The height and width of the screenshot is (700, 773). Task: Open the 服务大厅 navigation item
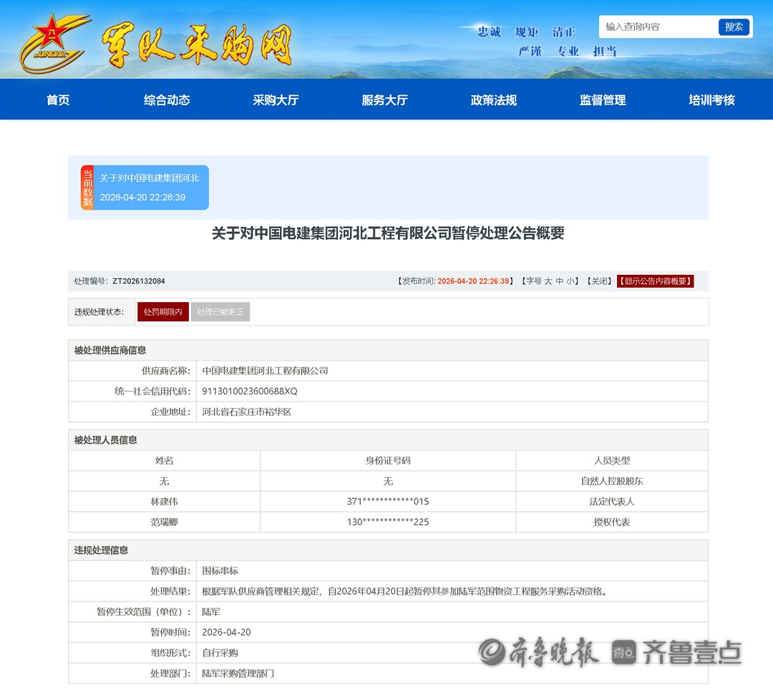click(384, 100)
